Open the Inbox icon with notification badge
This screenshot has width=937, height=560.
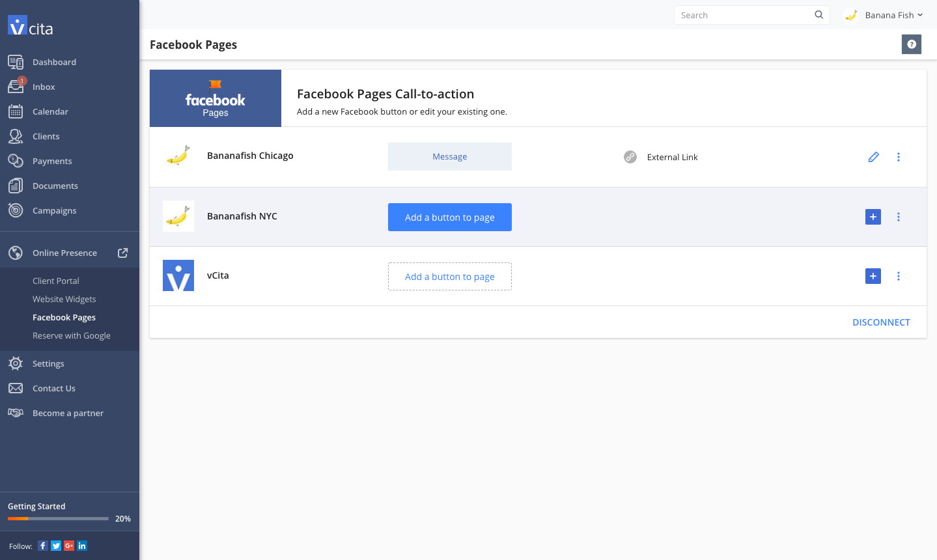[16, 86]
